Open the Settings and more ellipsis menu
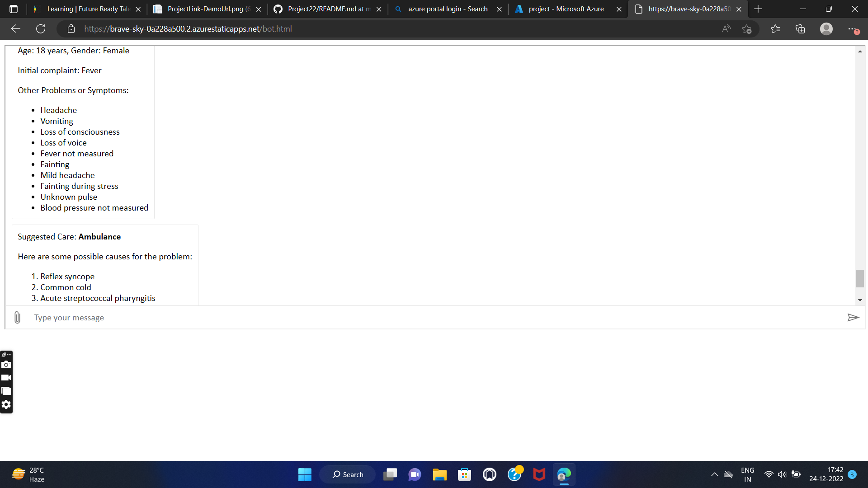This screenshot has height=488, width=868. pyautogui.click(x=852, y=29)
